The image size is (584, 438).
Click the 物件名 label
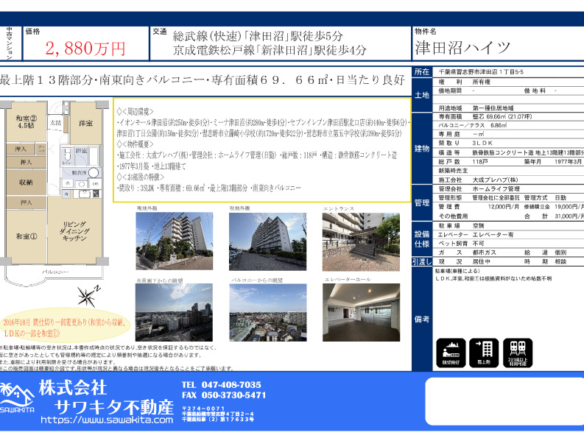[x=426, y=32]
